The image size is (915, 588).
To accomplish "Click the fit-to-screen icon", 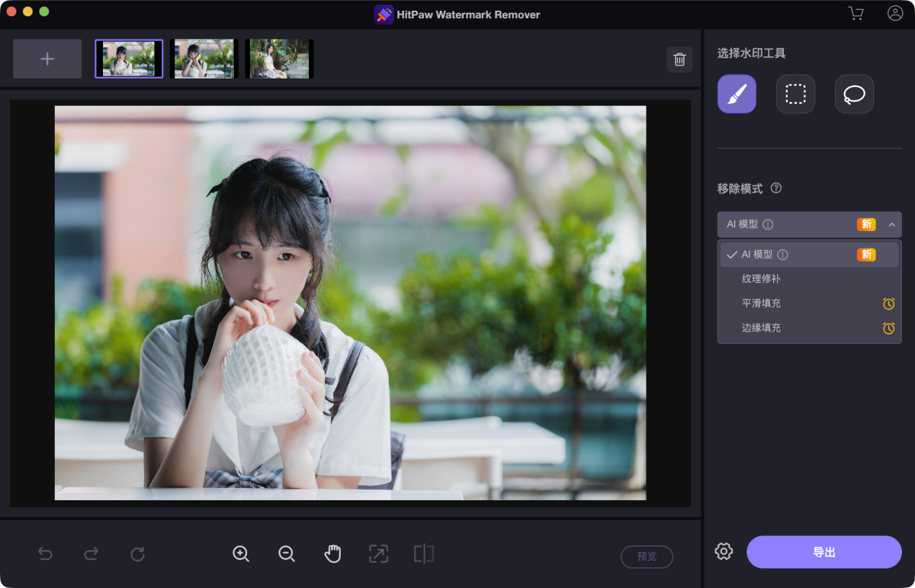I will tap(378, 554).
